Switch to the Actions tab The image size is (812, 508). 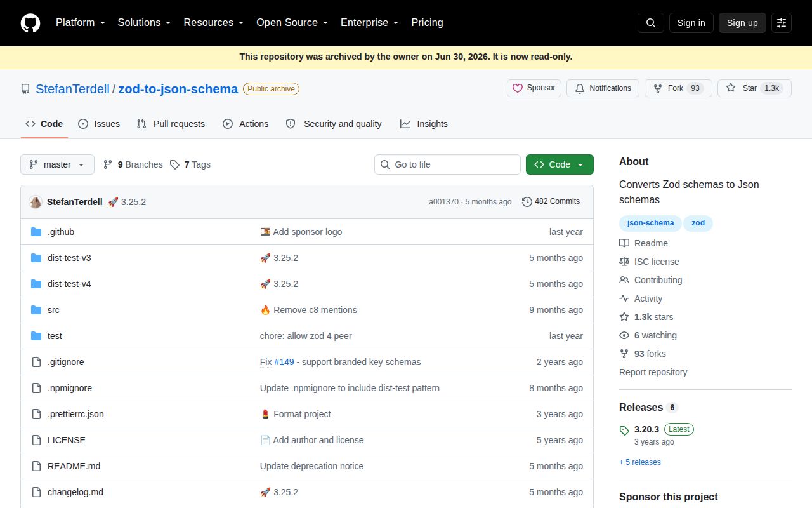[x=246, y=124]
